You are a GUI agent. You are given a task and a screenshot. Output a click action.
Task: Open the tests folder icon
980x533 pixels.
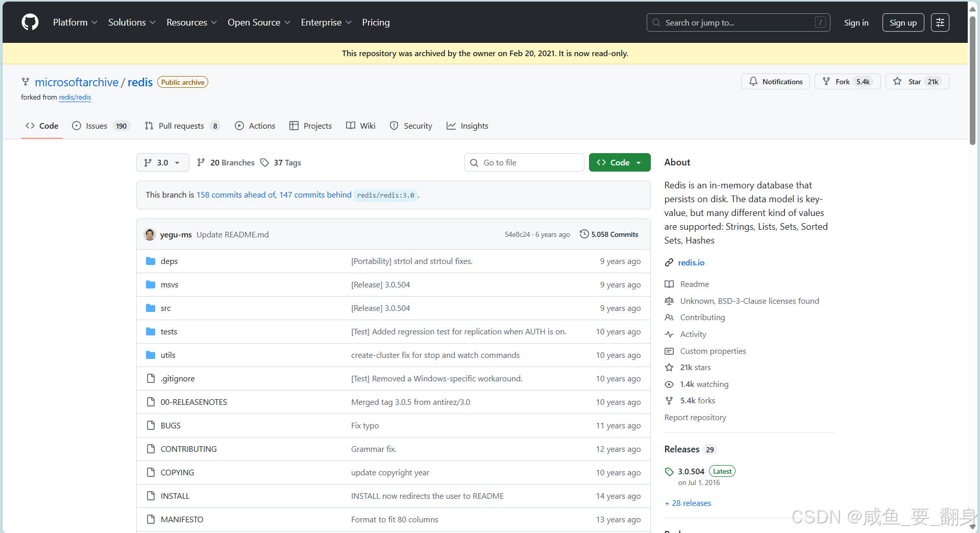coord(151,331)
